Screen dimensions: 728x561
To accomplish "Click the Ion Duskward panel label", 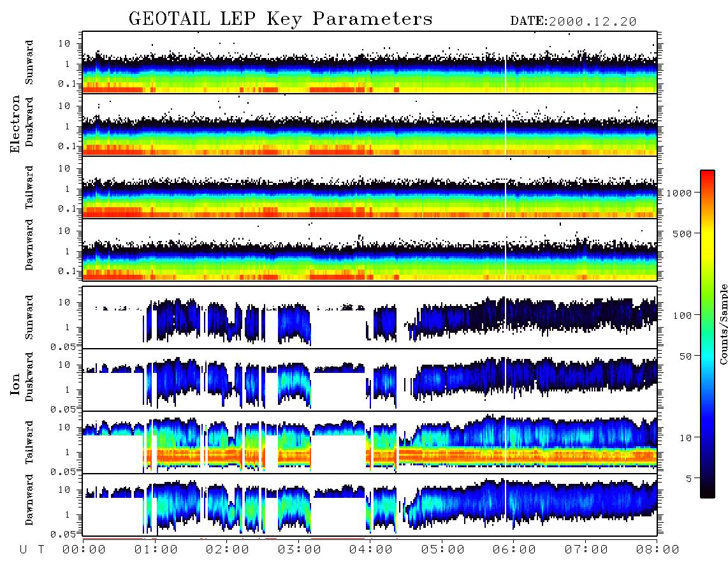I will coord(29,377).
